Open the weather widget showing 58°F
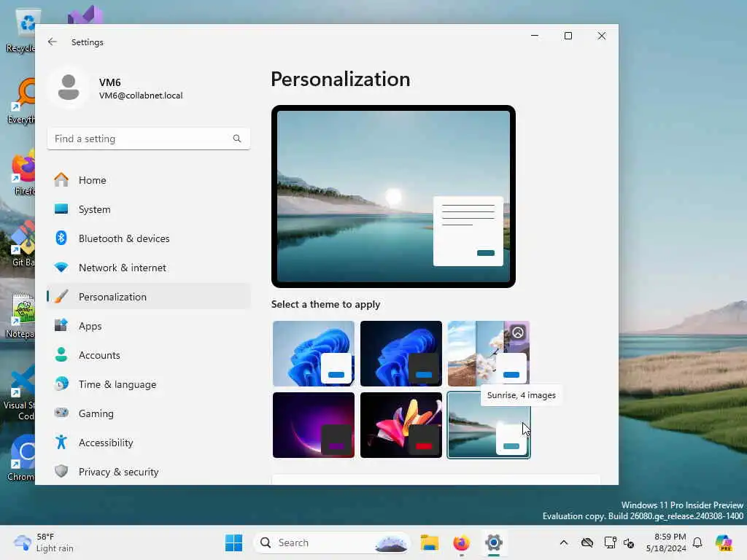Viewport: 747px width, 560px height. [44, 542]
